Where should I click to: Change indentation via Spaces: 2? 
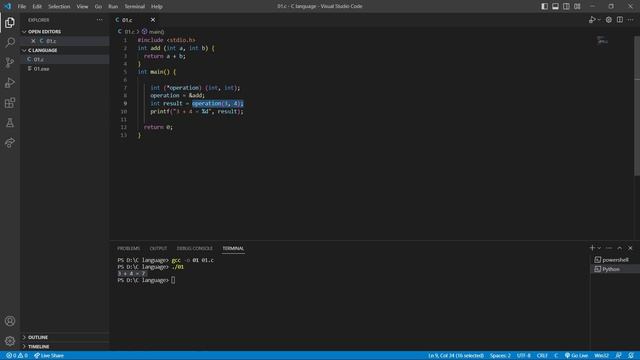(500, 356)
